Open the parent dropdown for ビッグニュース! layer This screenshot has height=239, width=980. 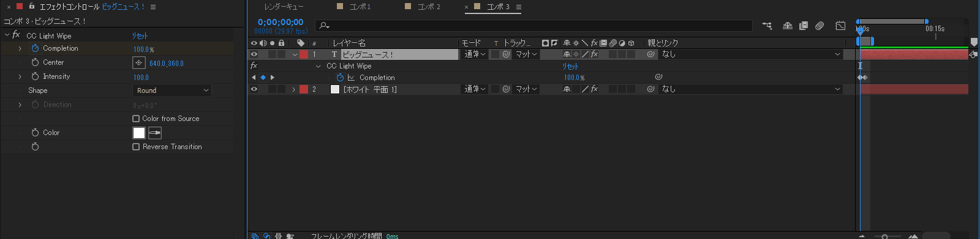coord(751,54)
